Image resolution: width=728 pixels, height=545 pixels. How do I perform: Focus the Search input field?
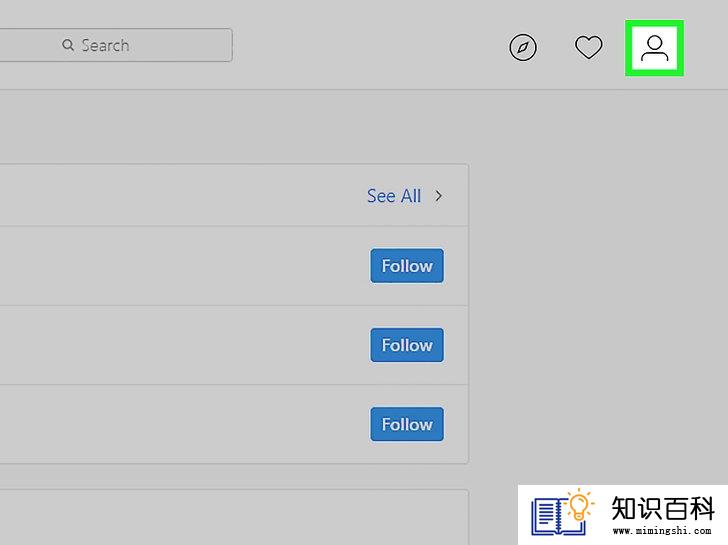(x=116, y=45)
